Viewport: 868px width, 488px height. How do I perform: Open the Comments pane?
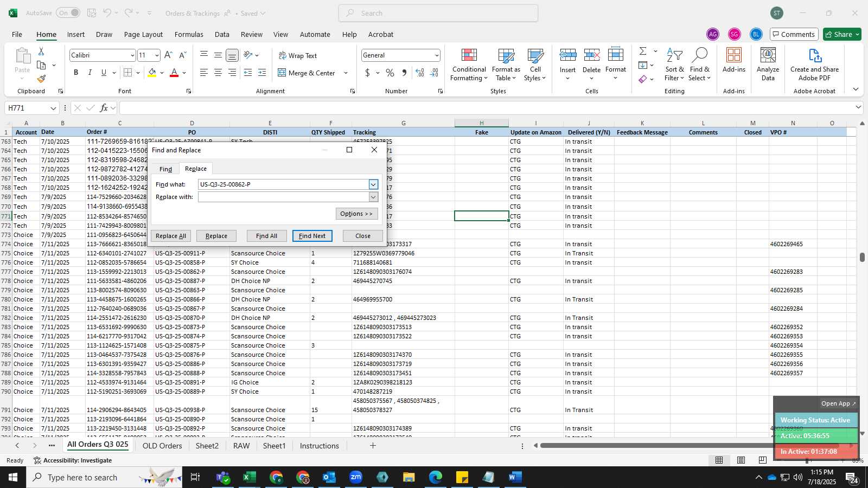pyautogui.click(x=794, y=34)
